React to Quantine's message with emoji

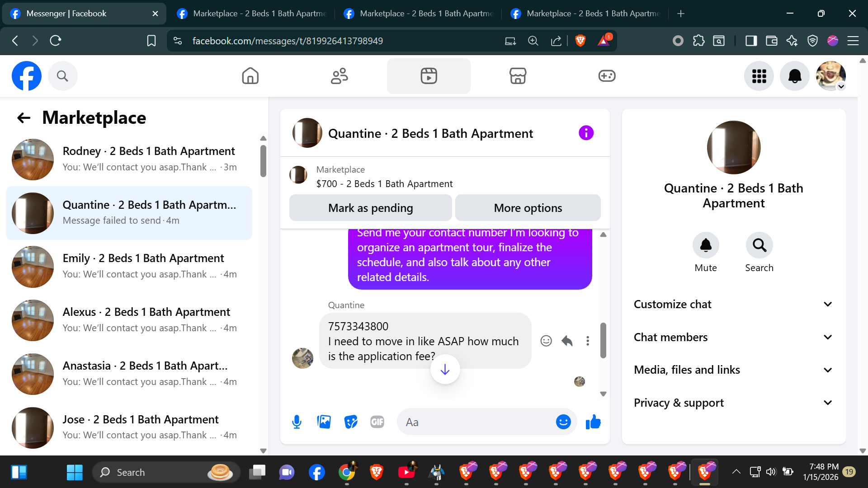coord(546,341)
